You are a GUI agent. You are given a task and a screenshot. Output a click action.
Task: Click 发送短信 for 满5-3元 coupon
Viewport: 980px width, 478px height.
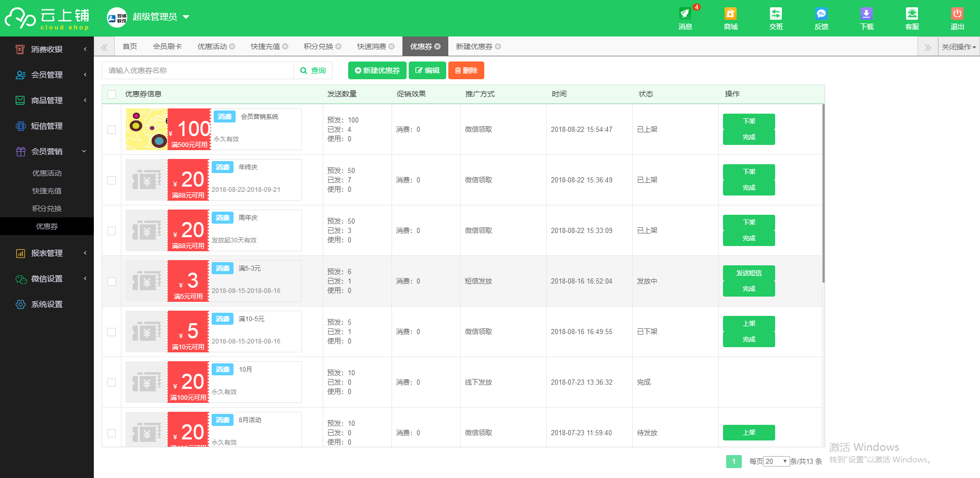pos(749,273)
